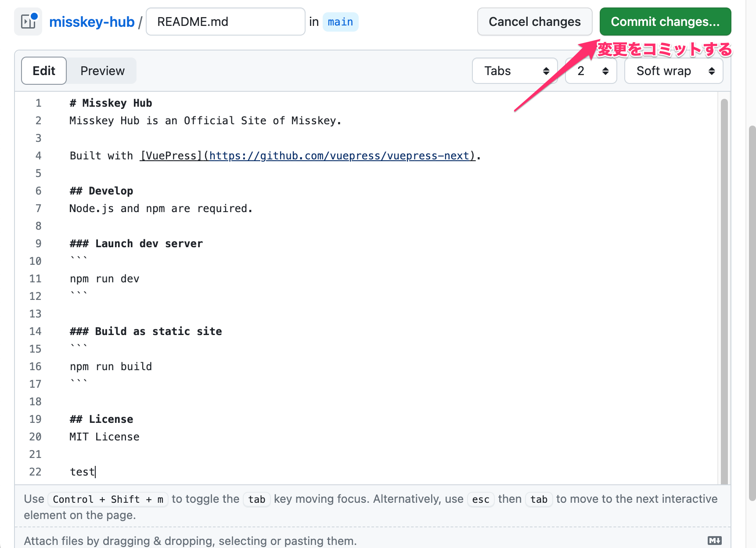Click the README.md filename input field

point(225,22)
